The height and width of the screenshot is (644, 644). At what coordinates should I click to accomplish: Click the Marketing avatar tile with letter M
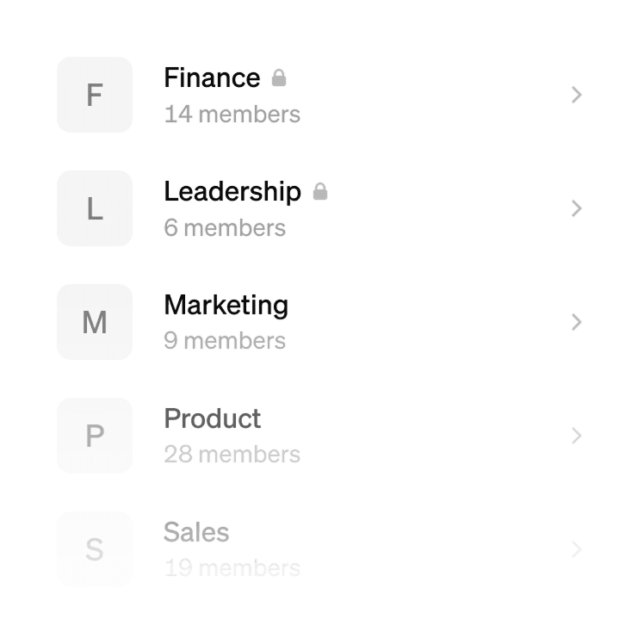click(95, 322)
